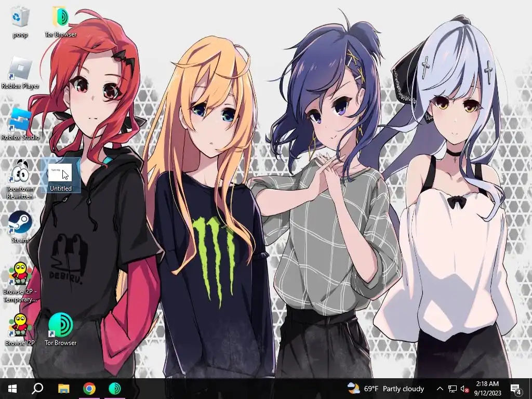
Task: Open the weather widget showing 69°F
Action: (386, 389)
